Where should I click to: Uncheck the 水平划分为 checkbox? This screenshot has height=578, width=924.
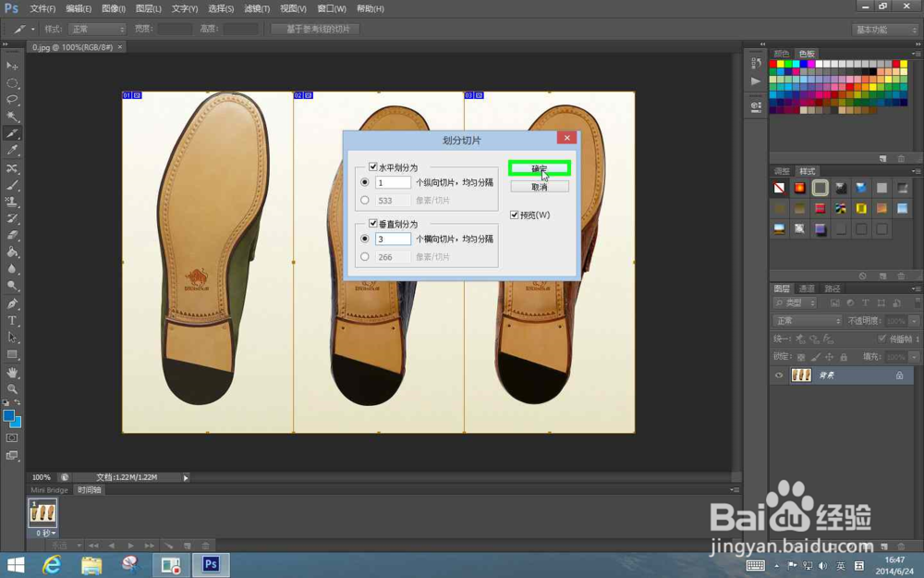tap(373, 167)
